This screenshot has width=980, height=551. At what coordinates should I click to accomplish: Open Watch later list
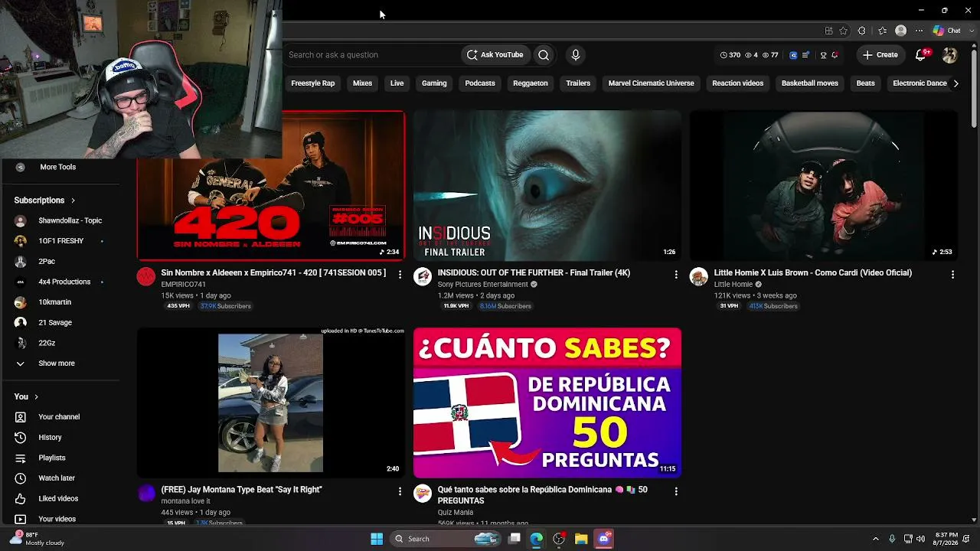pos(57,478)
